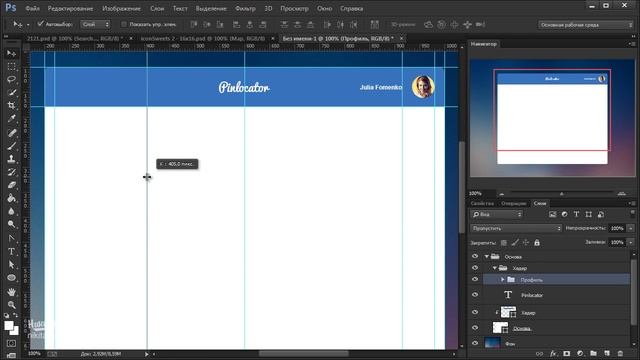This screenshot has width=640, height=360.
Task: Select the Move tool in the toolbox
Action: tap(11, 53)
